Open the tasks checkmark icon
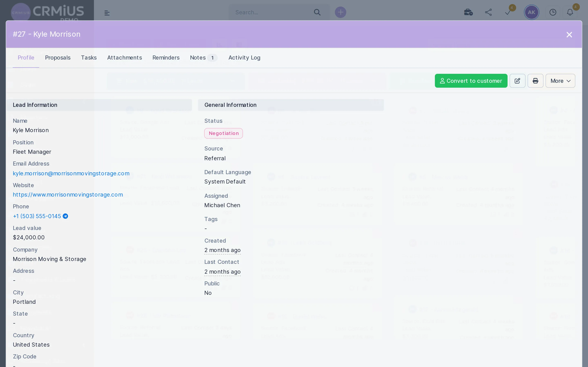The image size is (588, 367). tap(508, 13)
